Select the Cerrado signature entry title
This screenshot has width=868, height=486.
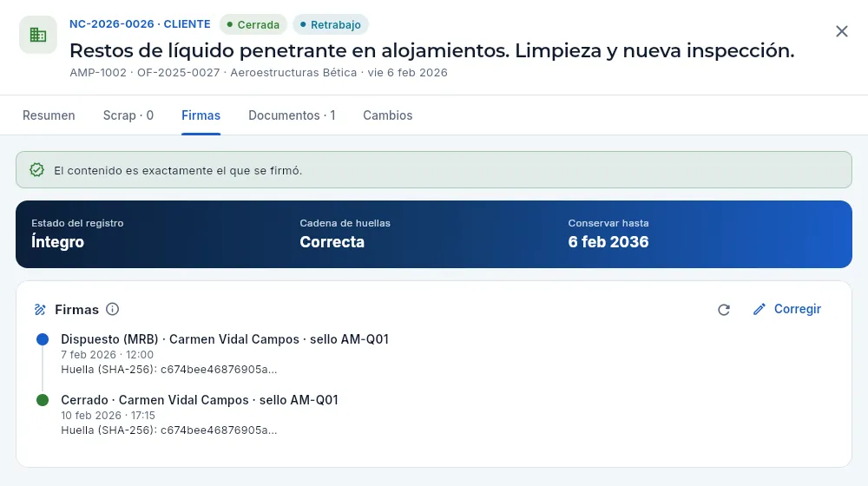(x=200, y=400)
